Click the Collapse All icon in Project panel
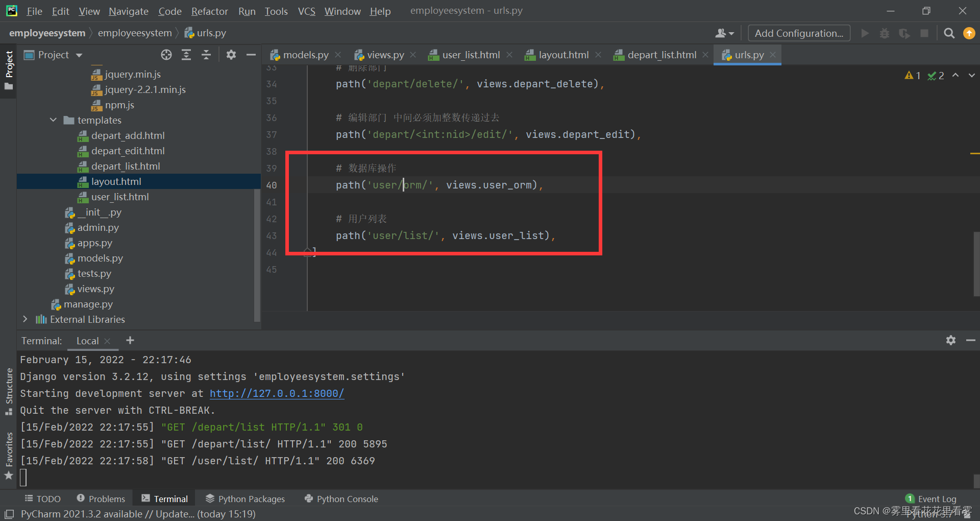980x521 pixels. [x=206, y=55]
